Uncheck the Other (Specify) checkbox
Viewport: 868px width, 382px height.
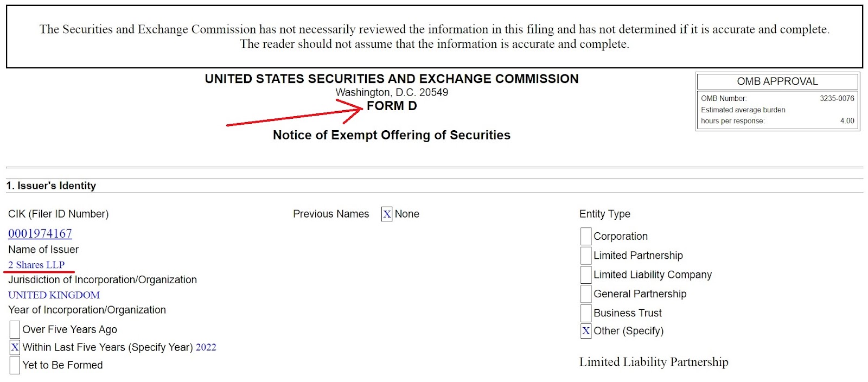point(586,331)
